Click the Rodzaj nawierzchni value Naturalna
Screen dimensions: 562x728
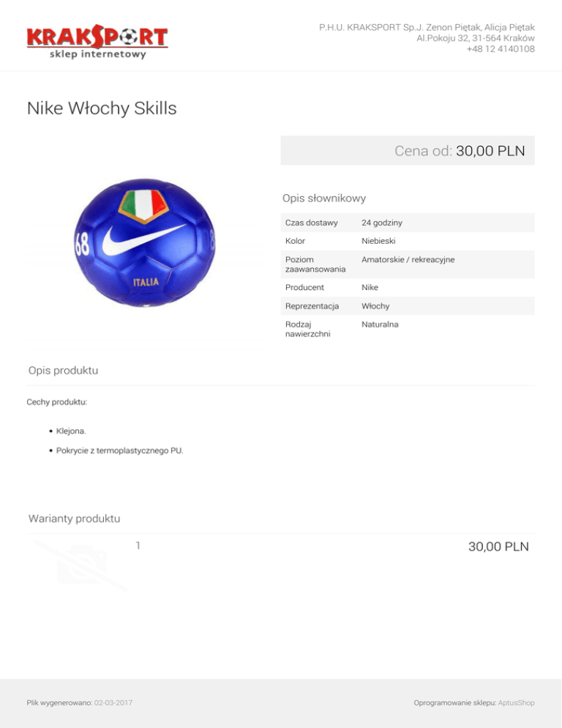coord(380,324)
